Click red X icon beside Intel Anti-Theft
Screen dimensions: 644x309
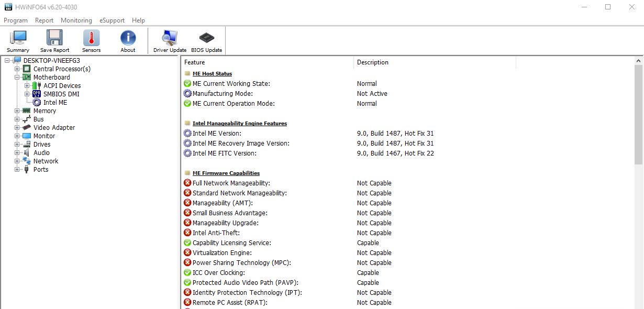coord(187,233)
